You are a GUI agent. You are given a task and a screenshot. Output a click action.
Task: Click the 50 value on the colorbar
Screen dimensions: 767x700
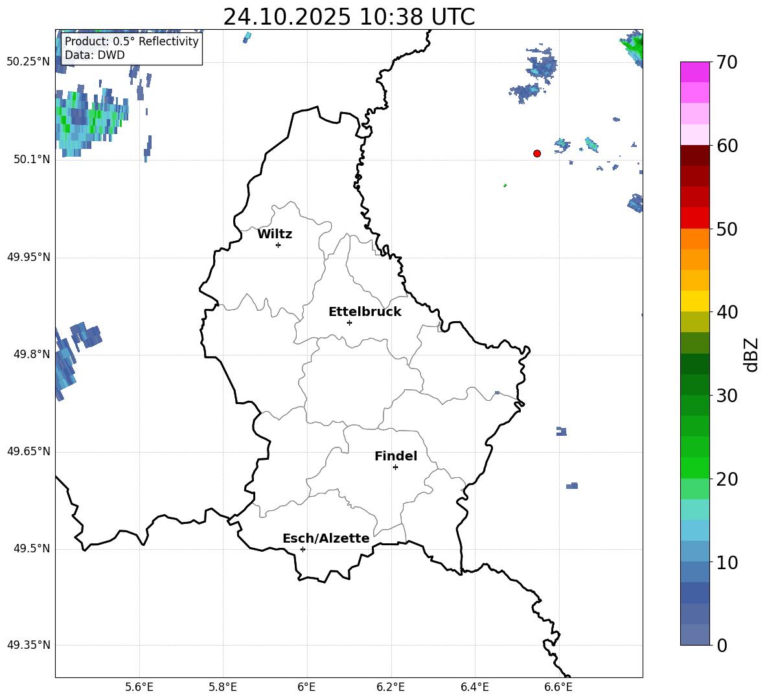point(727,229)
